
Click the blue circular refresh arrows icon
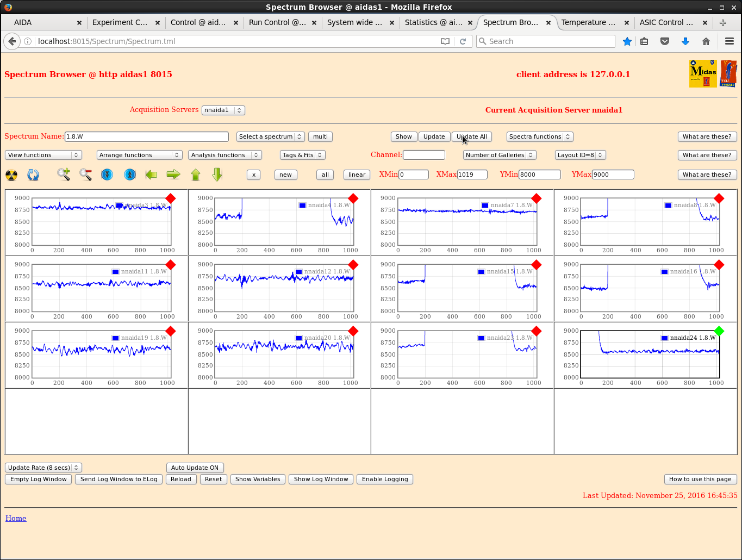(33, 175)
